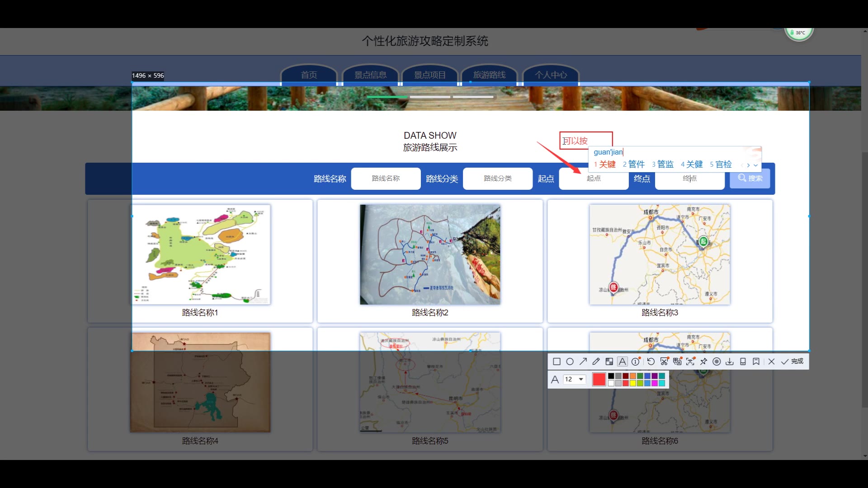
Task: Click the large red current color swatch
Action: [599, 380]
